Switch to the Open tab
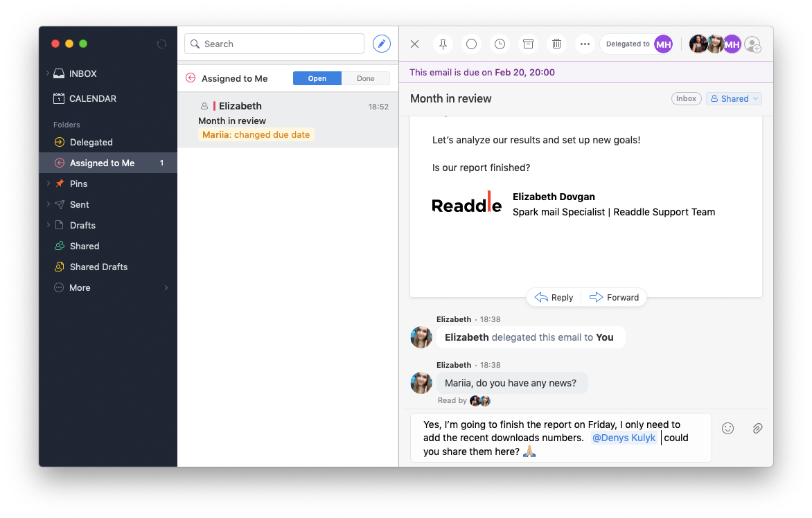 click(x=317, y=79)
